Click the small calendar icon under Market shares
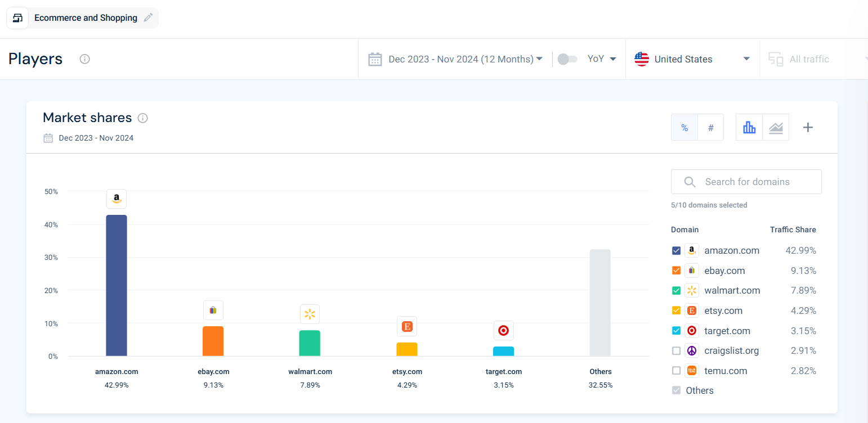 point(48,138)
